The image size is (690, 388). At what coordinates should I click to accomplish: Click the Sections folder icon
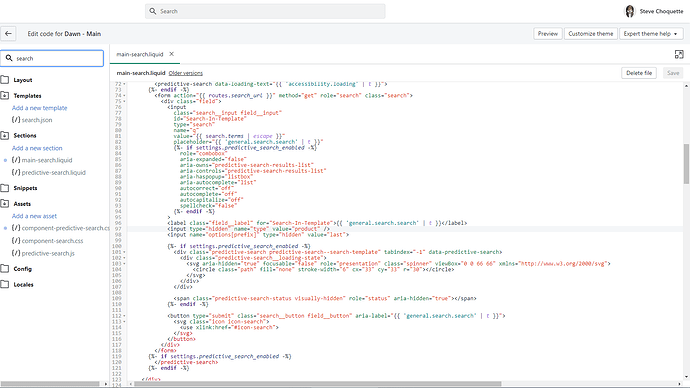[5, 135]
